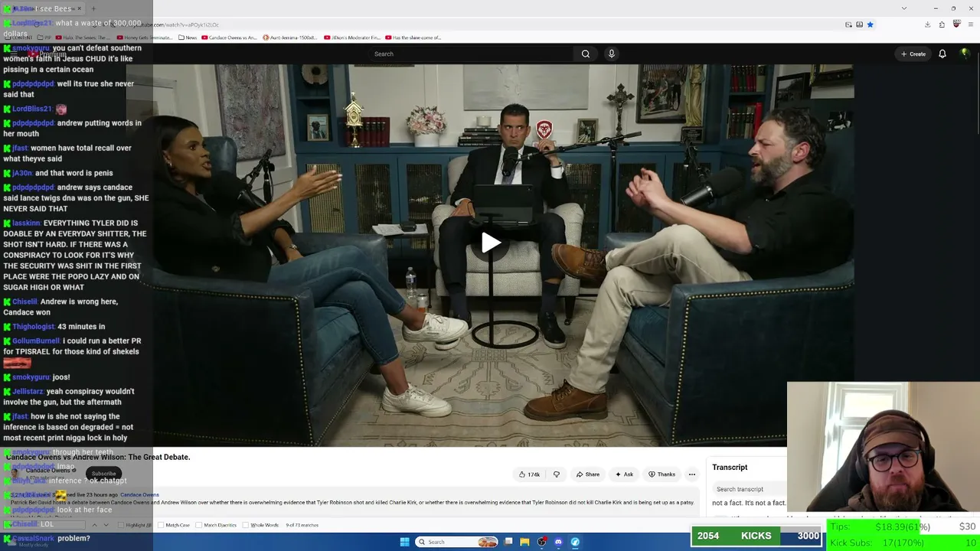This screenshot has height=551, width=980.
Task: Go to next find match arrow
Action: click(106, 525)
